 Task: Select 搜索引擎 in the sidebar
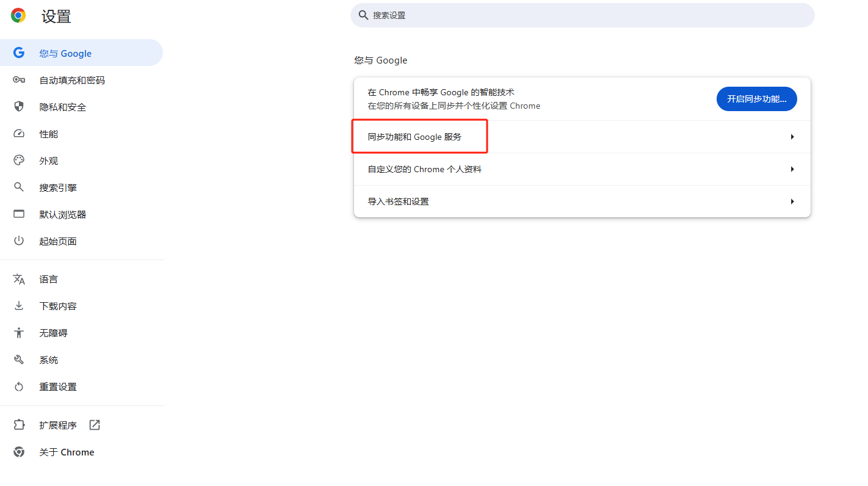81,187
